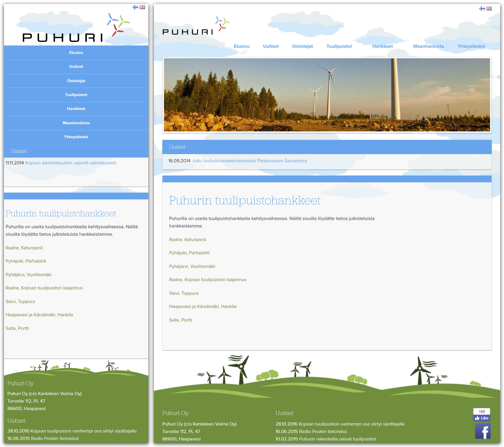Open Pyhäjoki, Parhalahti link in mobile view

coord(26,261)
